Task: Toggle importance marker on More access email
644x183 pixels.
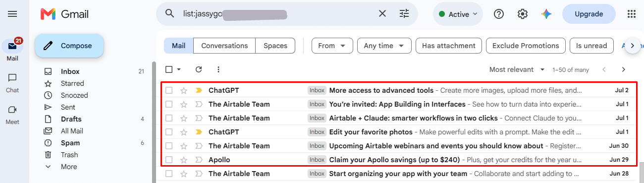Action: pos(199,90)
